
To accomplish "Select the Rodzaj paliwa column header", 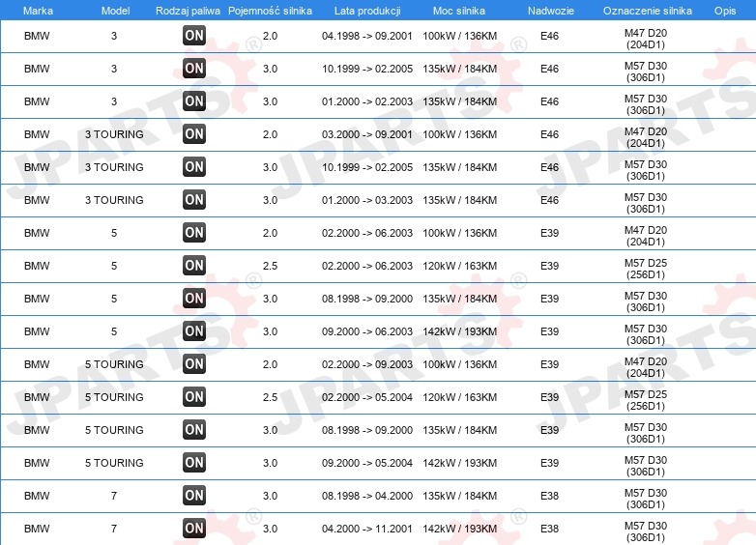I will [x=189, y=11].
